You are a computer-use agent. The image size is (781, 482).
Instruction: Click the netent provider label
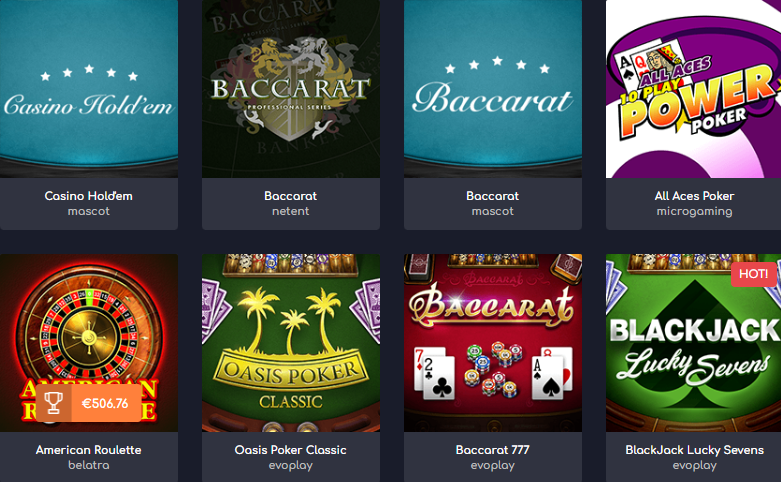tap(290, 211)
